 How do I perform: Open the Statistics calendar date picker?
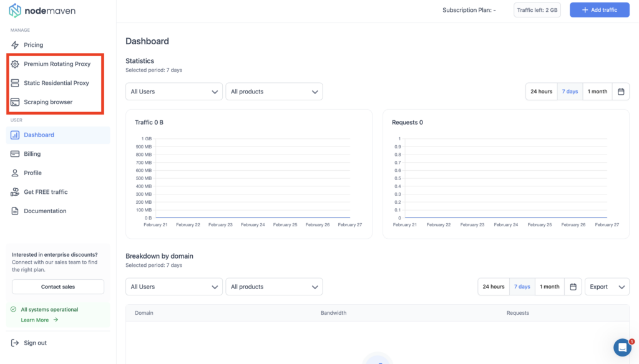[x=621, y=92]
